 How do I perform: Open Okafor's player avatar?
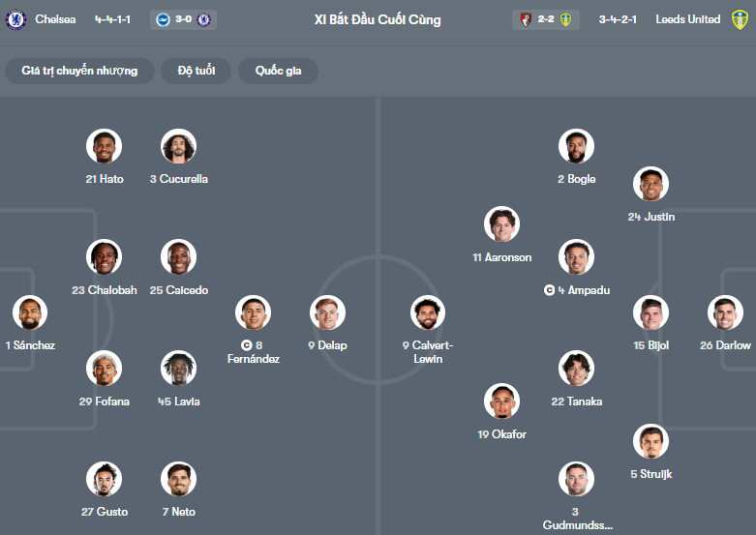click(502, 402)
